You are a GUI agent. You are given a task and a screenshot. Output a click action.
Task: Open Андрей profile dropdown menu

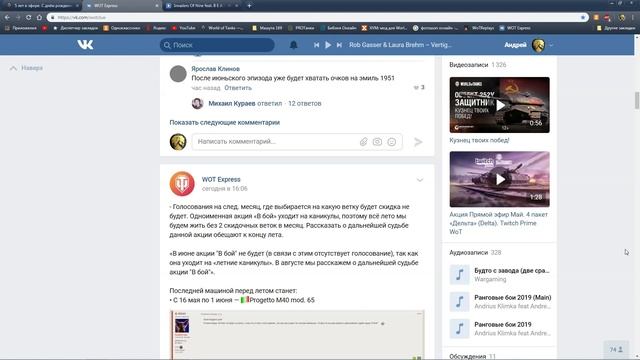click(x=551, y=45)
